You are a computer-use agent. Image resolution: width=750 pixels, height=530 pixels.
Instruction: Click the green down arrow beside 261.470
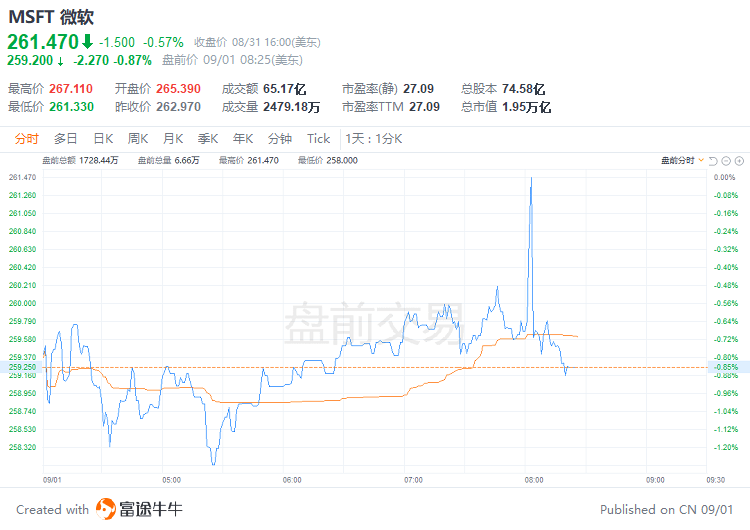pos(87,42)
